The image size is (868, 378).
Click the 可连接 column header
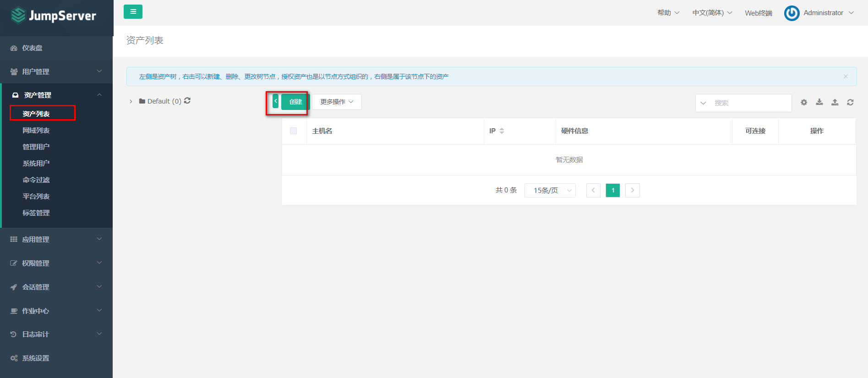[755, 131]
